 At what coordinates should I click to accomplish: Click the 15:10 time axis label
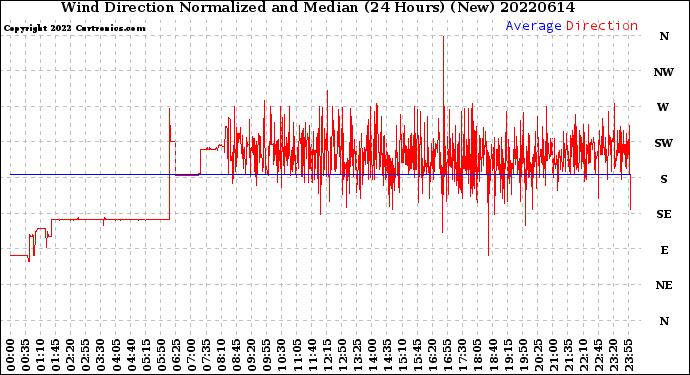click(402, 355)
